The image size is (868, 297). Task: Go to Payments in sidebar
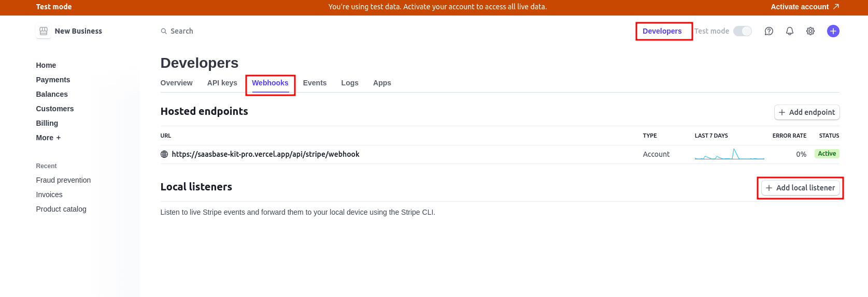pyautogui.click(x=53, y=80)
